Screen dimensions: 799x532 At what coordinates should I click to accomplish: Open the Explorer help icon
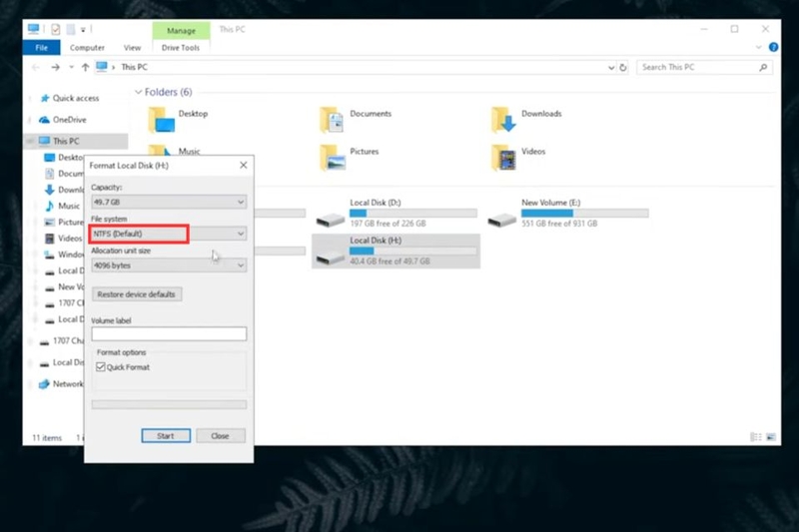coord(773,47)
